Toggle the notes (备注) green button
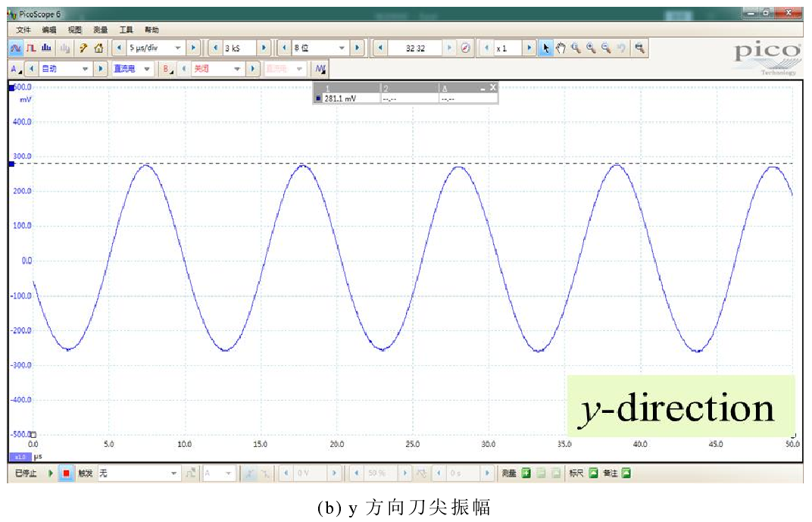The width and height of the screenshot is (812, 522). pos(626,474)
